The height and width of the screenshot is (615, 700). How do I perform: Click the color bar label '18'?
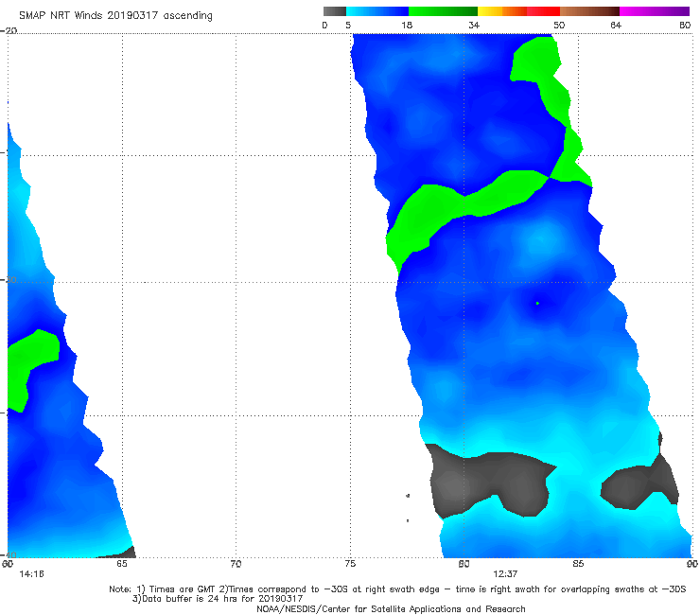coord(407,25)
